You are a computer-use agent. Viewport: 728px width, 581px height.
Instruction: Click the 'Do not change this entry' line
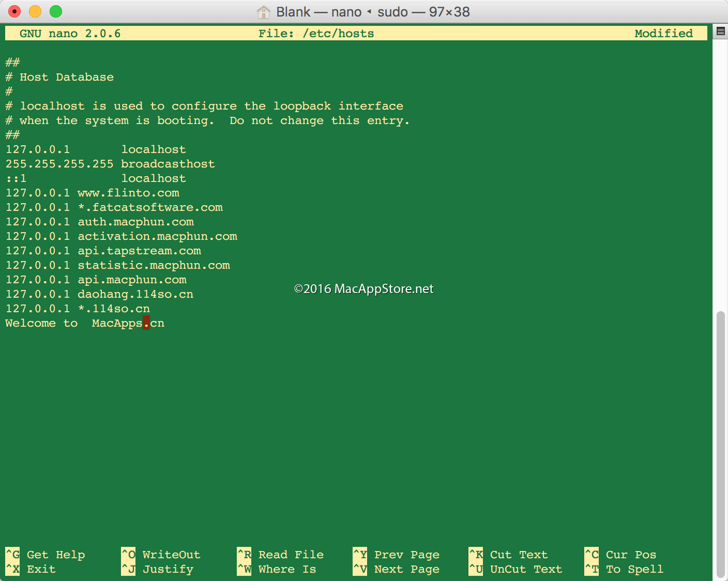(207, 120)
